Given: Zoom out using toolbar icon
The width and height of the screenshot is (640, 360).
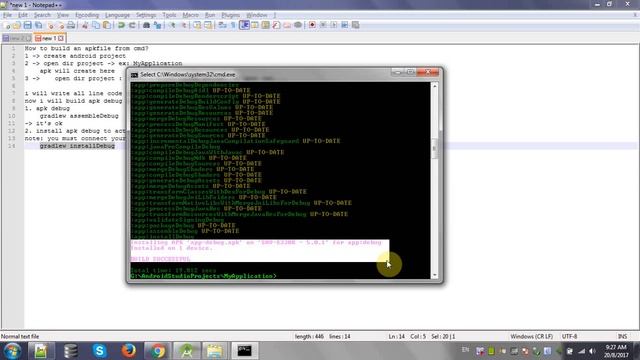Looking at the screenshot, I should point(184,25).
